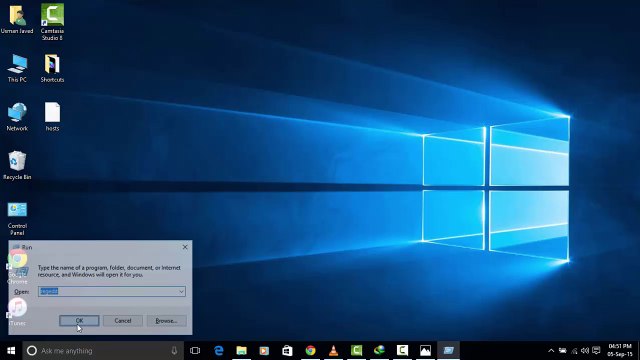Viewport: 640px width, 360px height.
Task: Click the Cortana microphone icon
Action: 174,351
